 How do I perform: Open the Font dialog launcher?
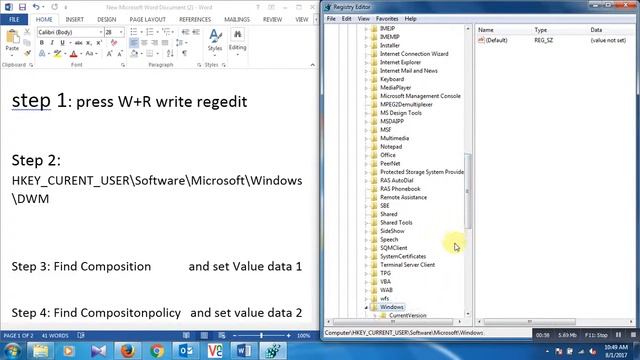pos(123,65)
